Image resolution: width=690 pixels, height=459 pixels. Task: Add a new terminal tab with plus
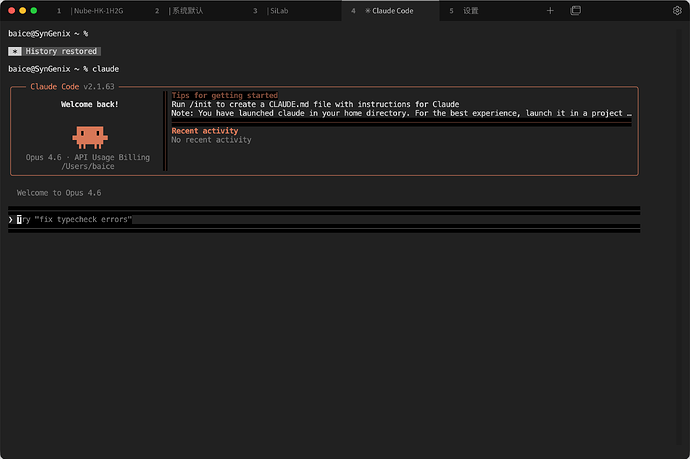pos(550,11)
